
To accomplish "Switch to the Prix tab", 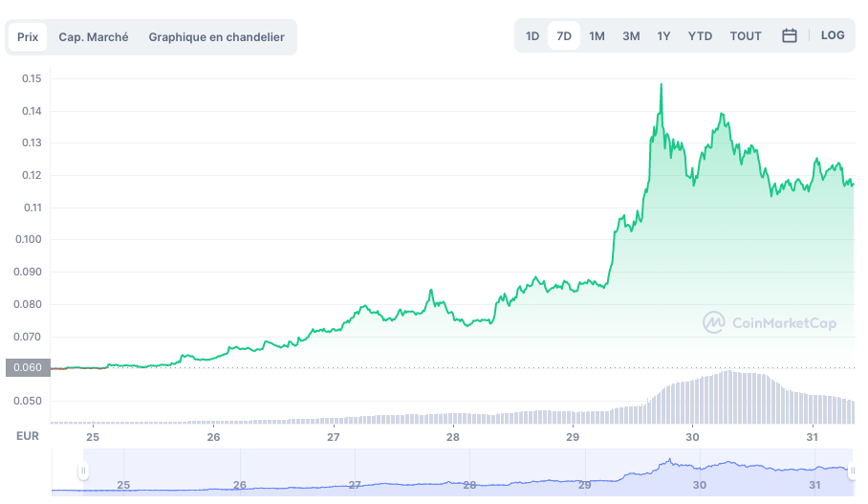I will [28, 37].
